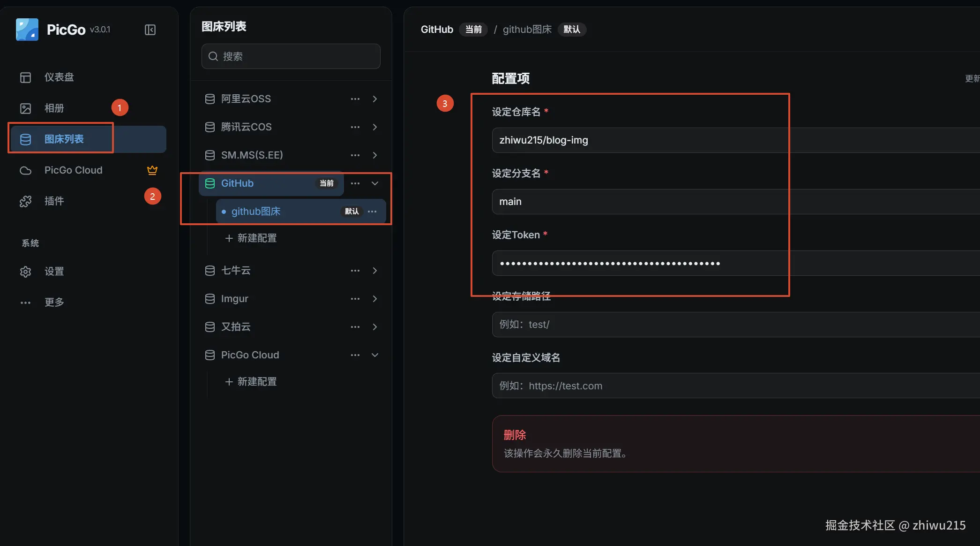
Task: Add new config under PicGo Cloud via 新建配置
Action: coord(251,382)
